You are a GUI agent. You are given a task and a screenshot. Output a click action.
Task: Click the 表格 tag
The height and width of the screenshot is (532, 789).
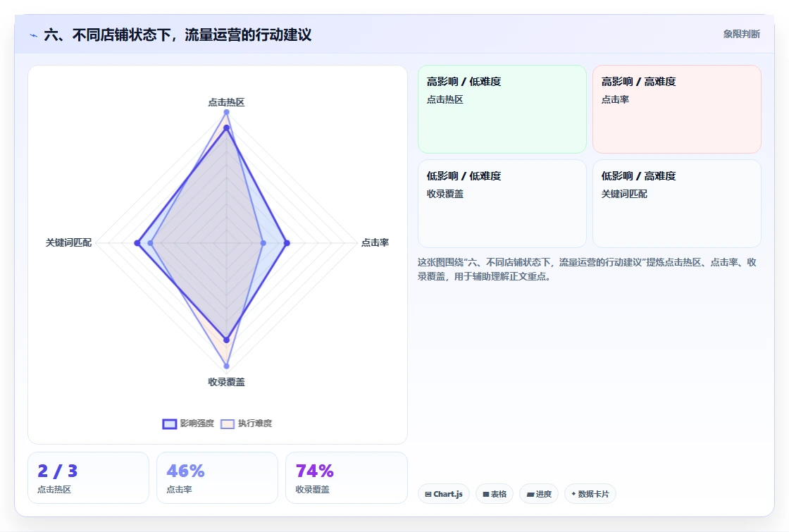pos(494,494)
